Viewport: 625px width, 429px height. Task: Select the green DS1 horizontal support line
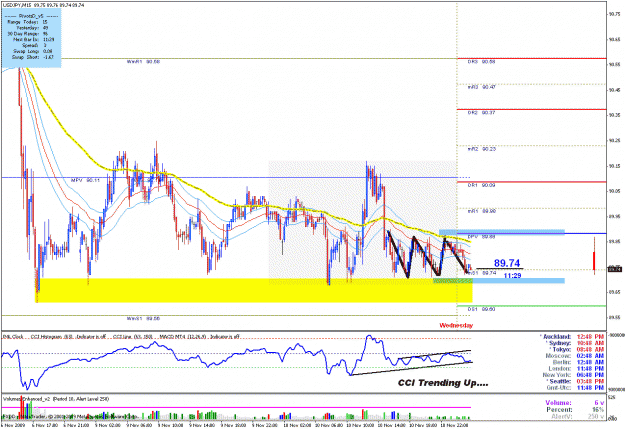click(x=532, y=306)
